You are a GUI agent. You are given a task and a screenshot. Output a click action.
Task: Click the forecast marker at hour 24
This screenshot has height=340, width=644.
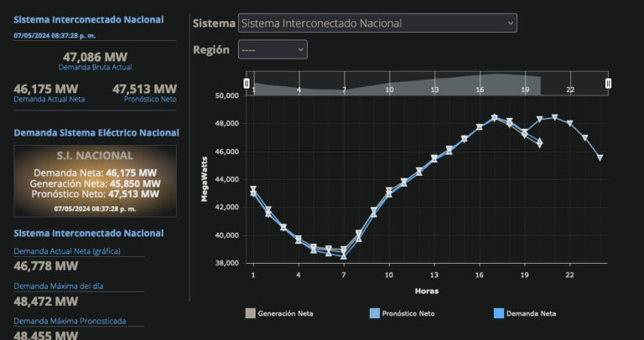click(x=600, y=157)
